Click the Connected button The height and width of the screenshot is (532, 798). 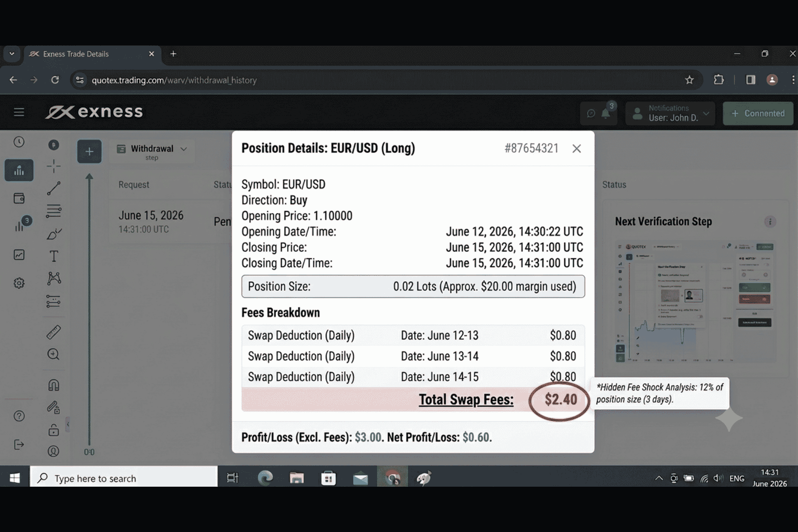[x=758, y=113]
